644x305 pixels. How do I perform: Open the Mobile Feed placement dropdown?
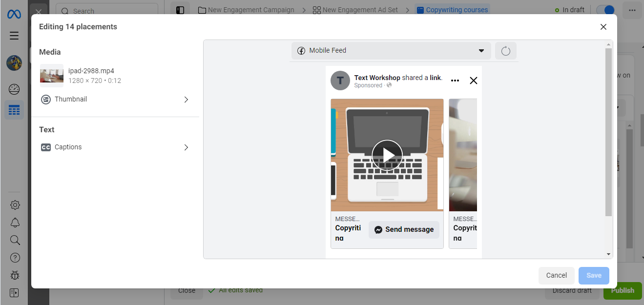click(391, 51)
